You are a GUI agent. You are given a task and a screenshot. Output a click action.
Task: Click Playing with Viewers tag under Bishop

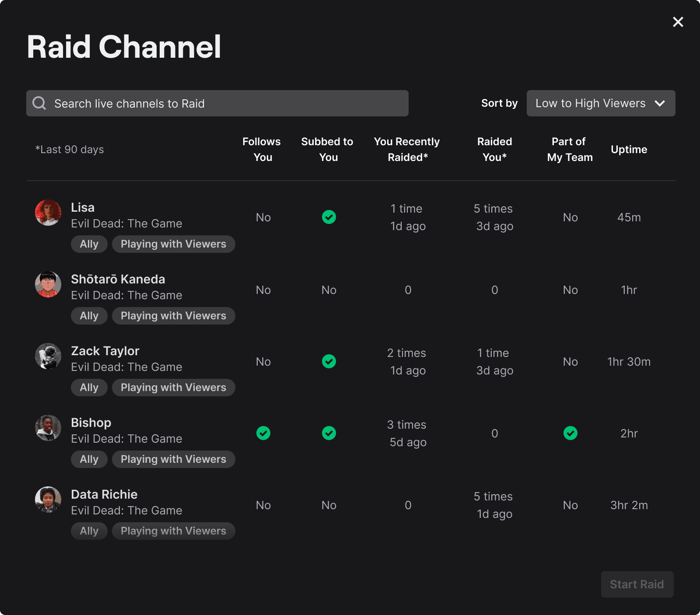tap(174, 459)
